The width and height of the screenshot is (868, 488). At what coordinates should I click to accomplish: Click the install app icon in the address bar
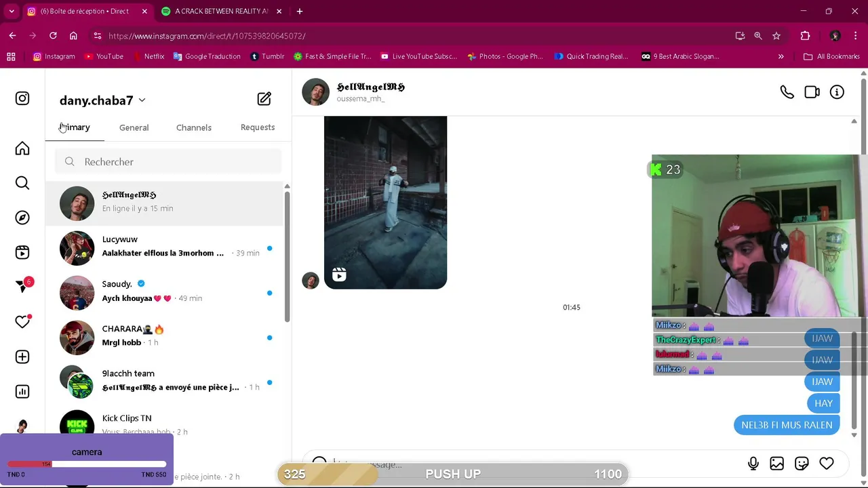pos(740,36)
